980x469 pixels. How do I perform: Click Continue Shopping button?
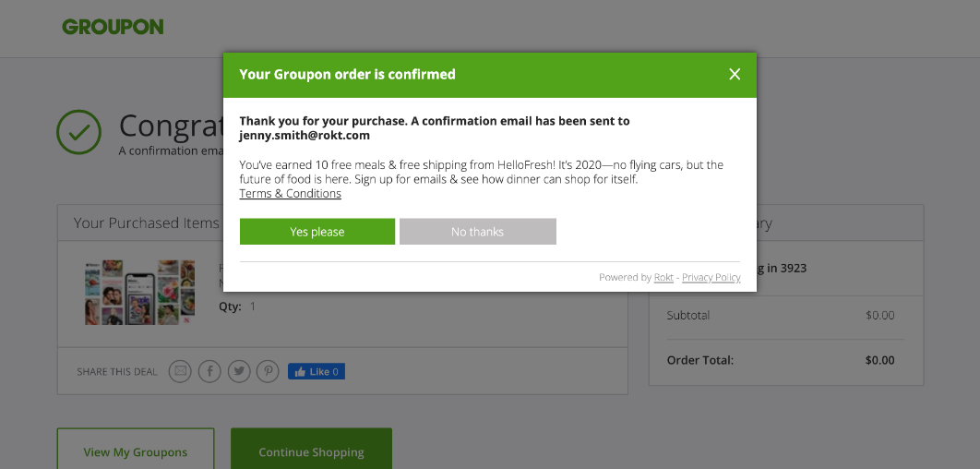(311, 452)
